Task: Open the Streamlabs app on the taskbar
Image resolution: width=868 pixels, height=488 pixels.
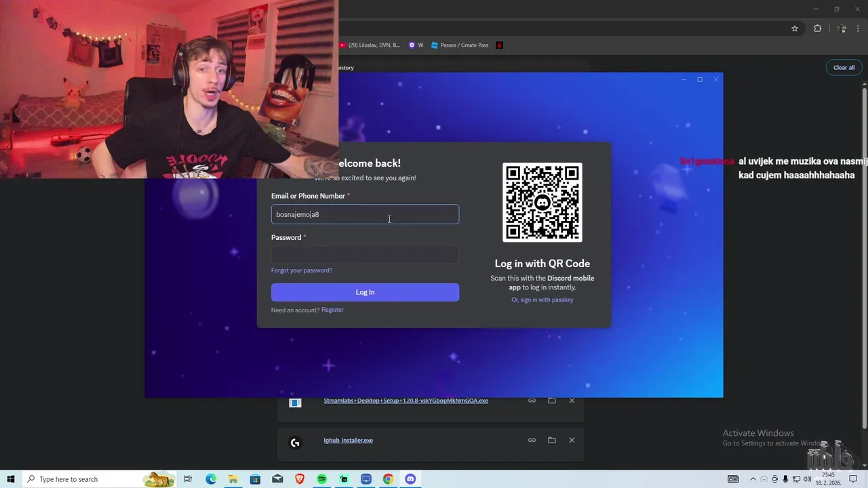Action: coord(344,479)
